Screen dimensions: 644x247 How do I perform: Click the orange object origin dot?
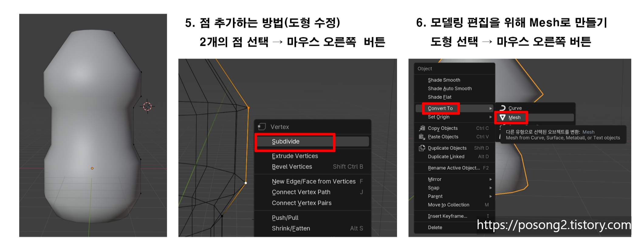[x=92, y=168]
